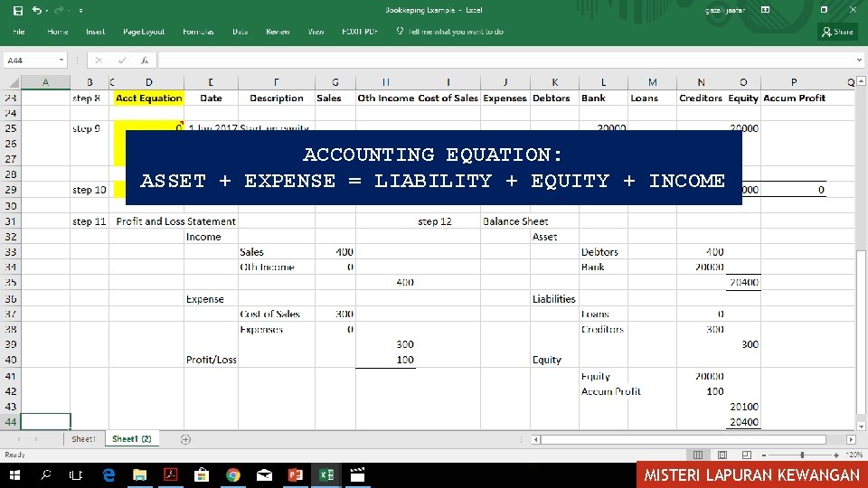
Task: Click the vertical scrollbar up arrow
Action: (861, 81)
